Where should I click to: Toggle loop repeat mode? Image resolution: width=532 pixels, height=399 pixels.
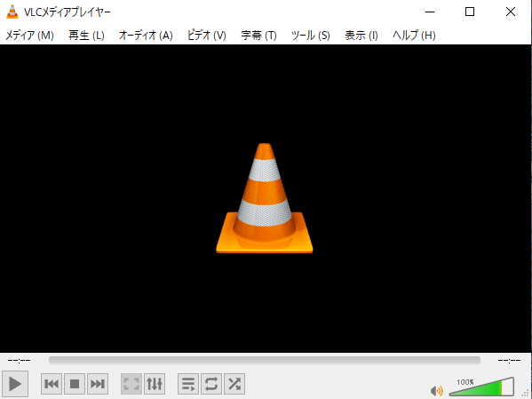(x=211, y=384)
